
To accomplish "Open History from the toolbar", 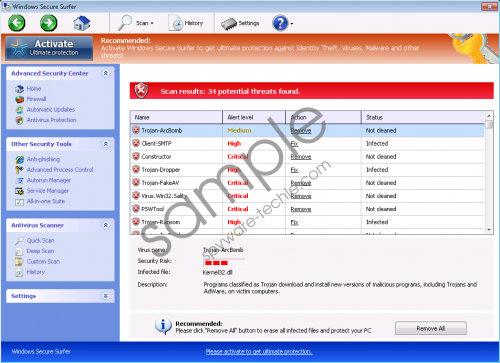I will pos(186,23).
